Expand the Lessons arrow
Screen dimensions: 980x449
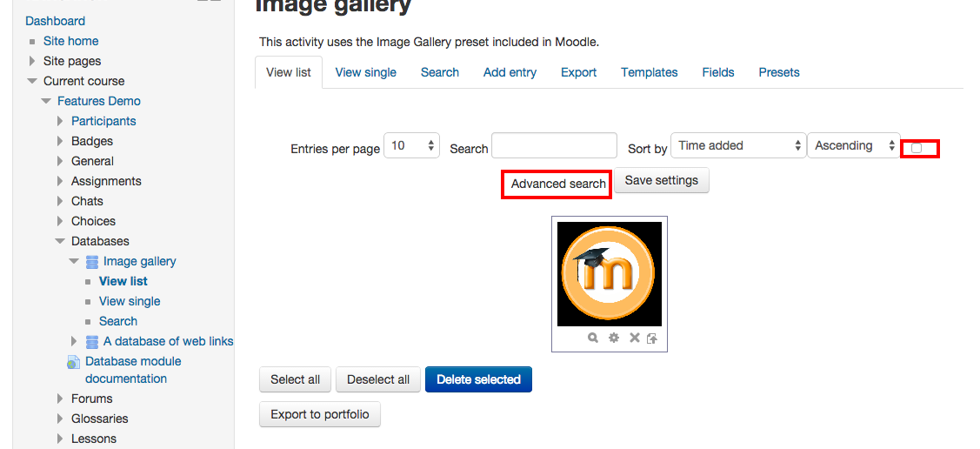coord(60,439)
